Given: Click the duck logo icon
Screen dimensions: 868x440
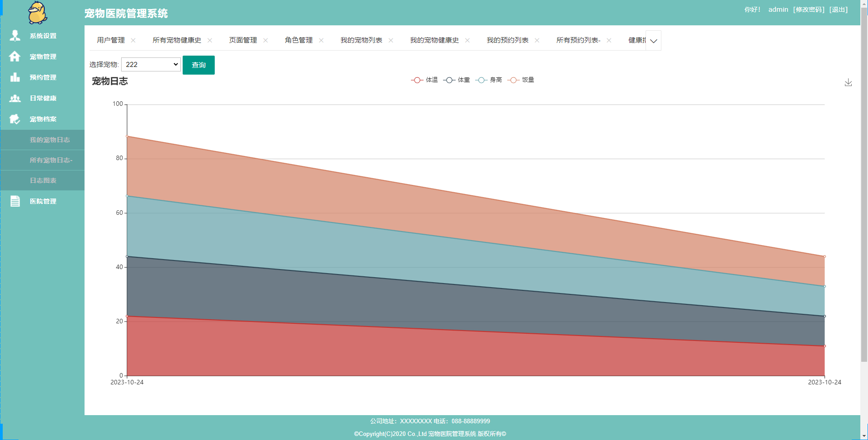Looking at the screenshot, I should click(x=38, y=12).
